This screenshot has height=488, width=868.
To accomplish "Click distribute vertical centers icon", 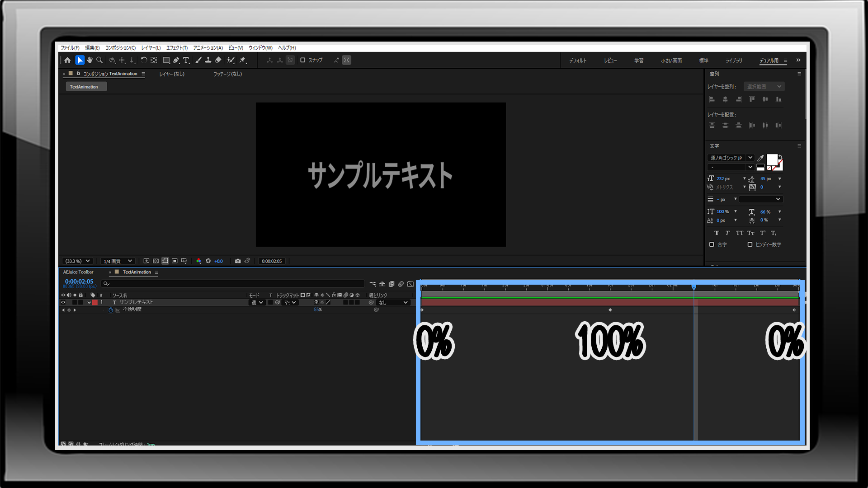I will 725,126.
